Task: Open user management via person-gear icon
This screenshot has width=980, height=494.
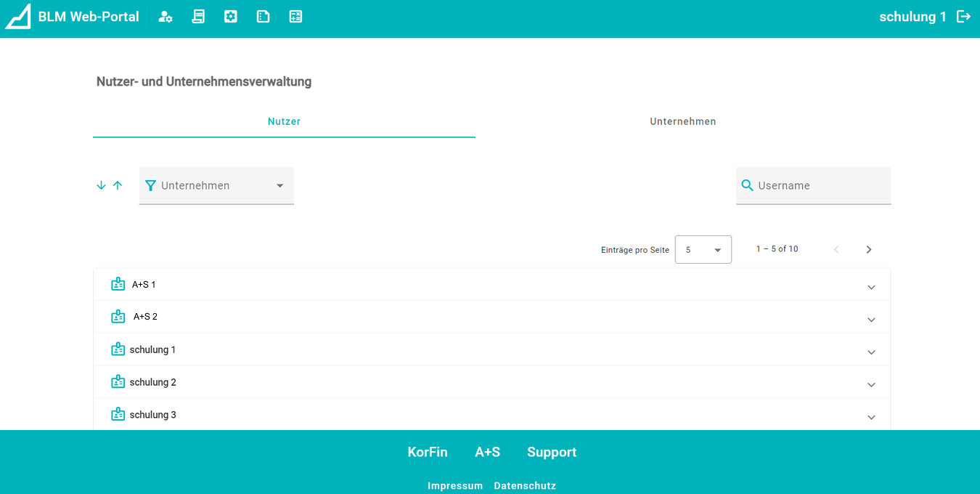Action: 166,17
